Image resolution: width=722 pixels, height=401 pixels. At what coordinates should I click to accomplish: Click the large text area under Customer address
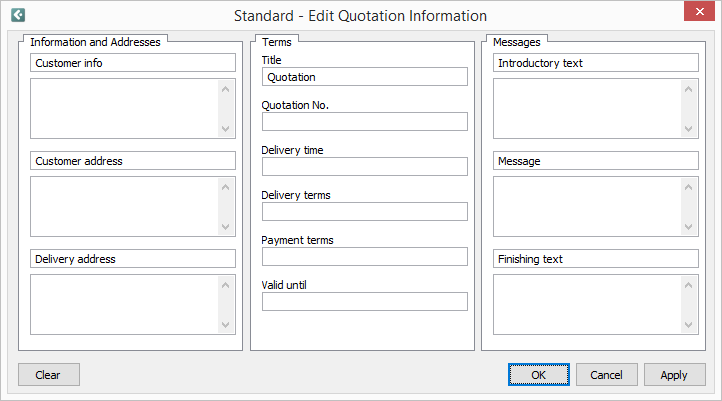coord(124,206)
